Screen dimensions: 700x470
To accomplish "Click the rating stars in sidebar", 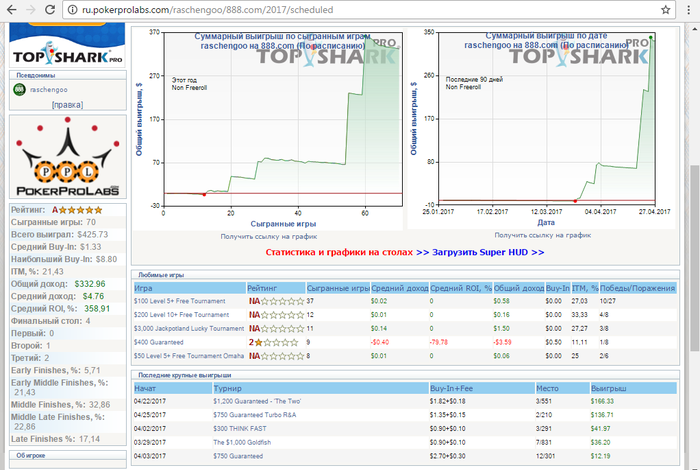I will [80, 210].
